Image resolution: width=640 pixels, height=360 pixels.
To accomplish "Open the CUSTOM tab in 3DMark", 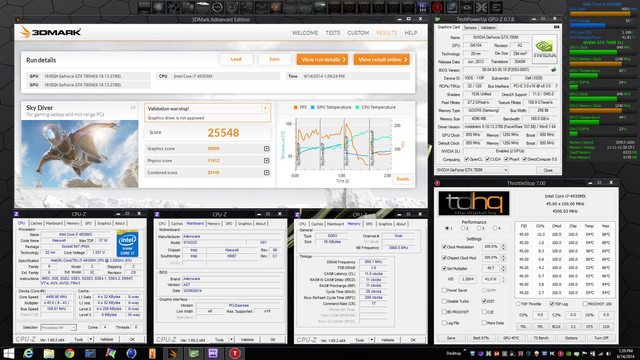I will click(358, 33).
